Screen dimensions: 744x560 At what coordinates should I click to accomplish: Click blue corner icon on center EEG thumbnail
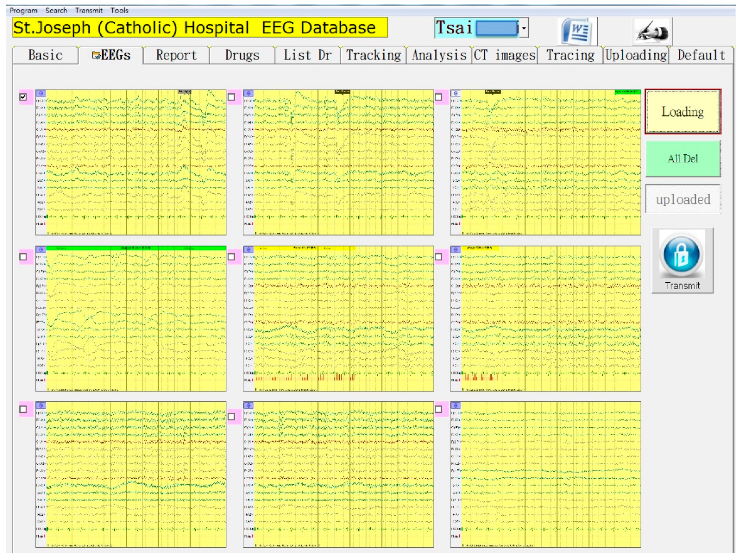pyautogui.click(x=249, y=249)
